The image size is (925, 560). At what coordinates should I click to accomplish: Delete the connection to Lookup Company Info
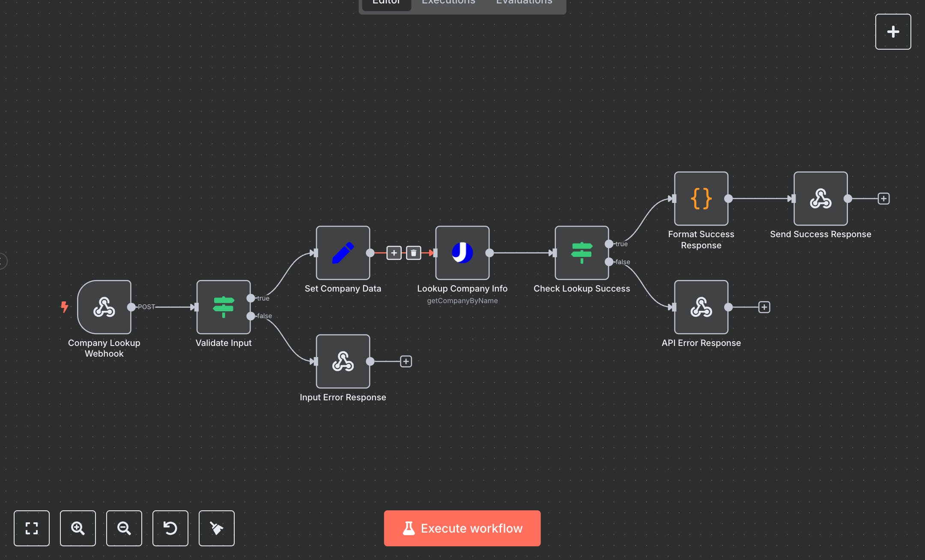[413, 253]
